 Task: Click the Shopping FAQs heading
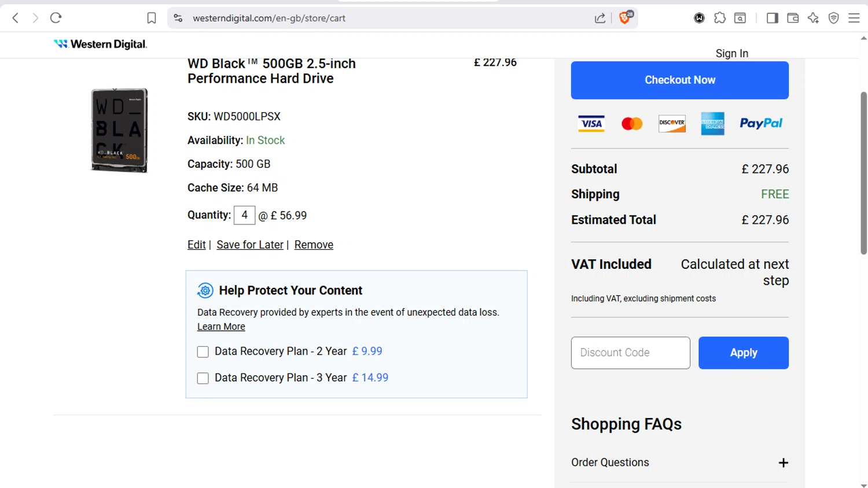click(x=626, y=424)
